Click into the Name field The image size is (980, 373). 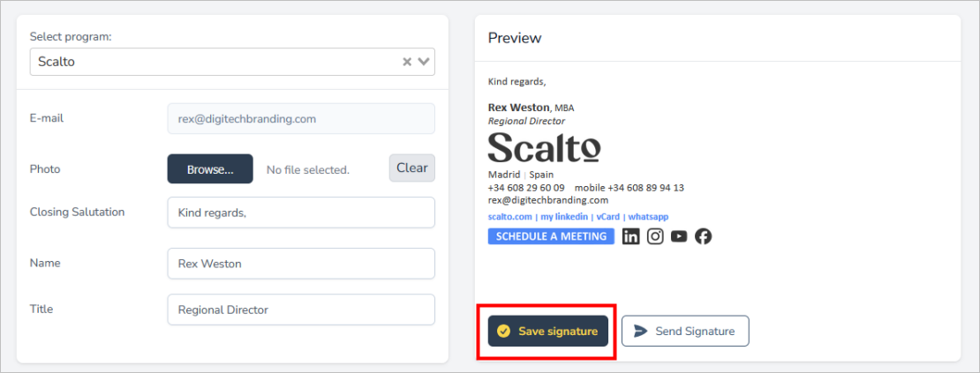300,263
